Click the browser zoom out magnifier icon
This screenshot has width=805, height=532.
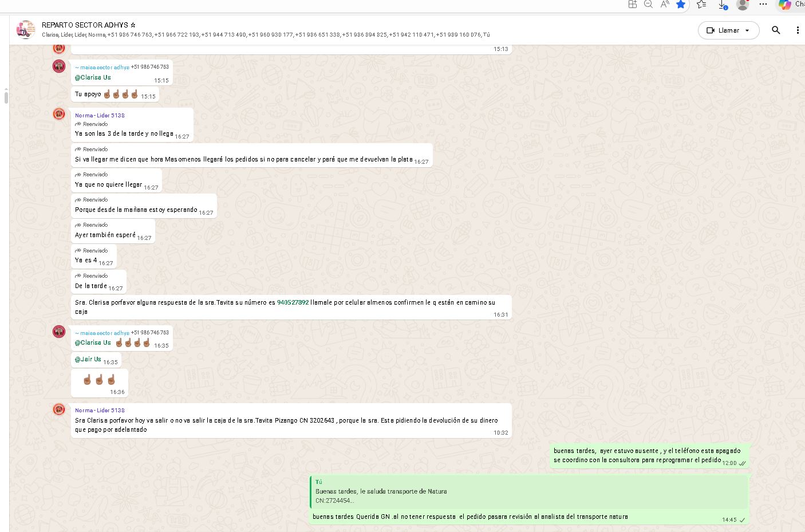(x=649, y=5)
